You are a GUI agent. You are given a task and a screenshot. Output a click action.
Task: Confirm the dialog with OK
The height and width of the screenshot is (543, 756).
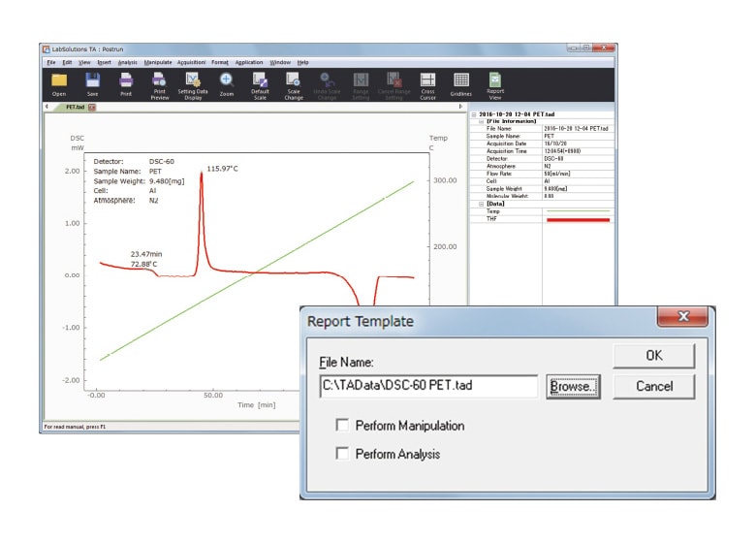654,356
